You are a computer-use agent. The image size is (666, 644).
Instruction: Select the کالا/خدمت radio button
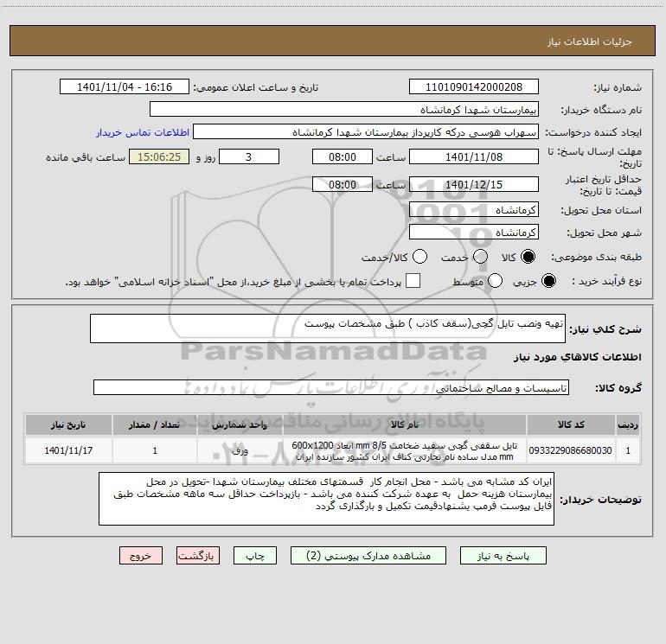(x=420, y=257)
